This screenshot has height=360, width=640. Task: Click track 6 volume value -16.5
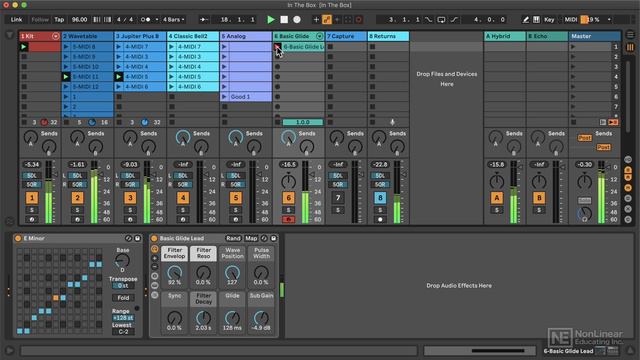(288, 164)
